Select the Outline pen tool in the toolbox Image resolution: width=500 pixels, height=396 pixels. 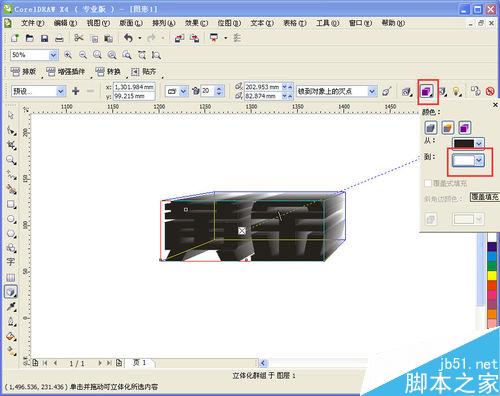tap(11, 322)
